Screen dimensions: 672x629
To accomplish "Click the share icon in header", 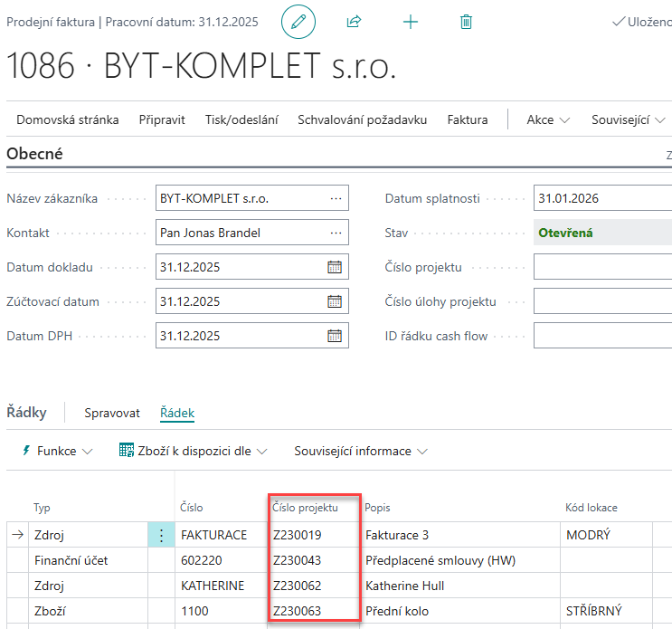I will point(354,22).
